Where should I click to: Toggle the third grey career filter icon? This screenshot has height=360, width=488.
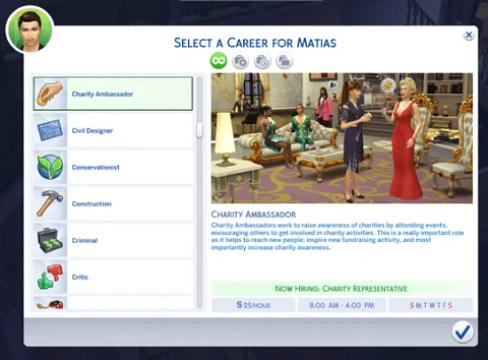262,61
